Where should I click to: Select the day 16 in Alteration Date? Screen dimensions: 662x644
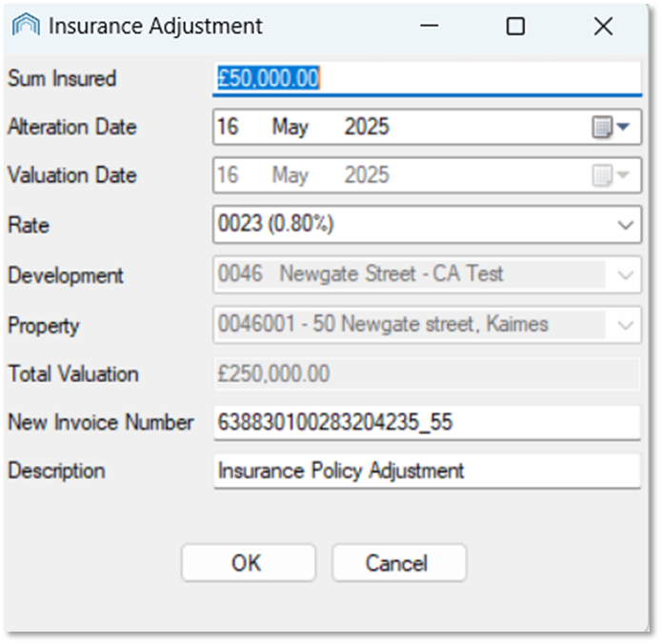pos(228,127)
